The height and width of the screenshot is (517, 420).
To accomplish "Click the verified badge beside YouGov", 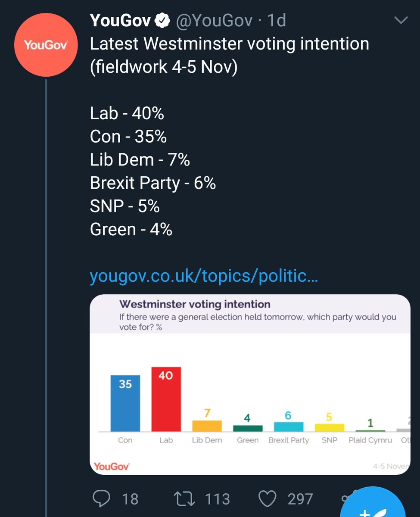I will pyautogui.click(x=162, y=20).
